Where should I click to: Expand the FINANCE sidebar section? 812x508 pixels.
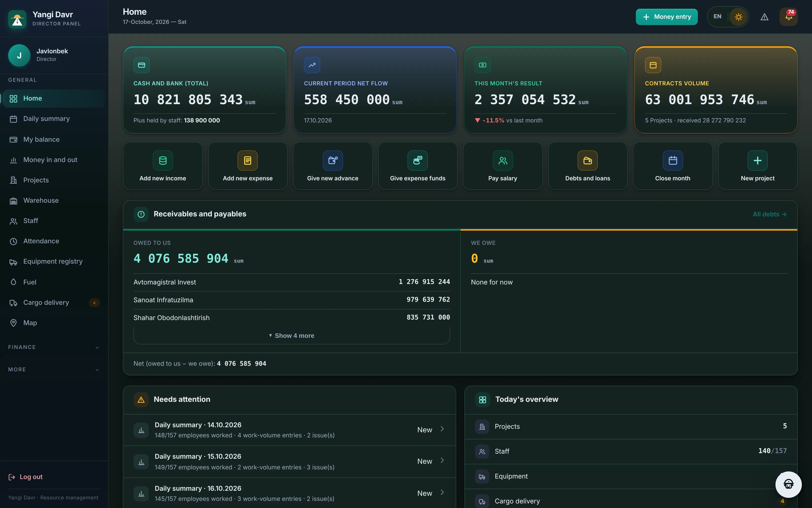tap(54, 347)
